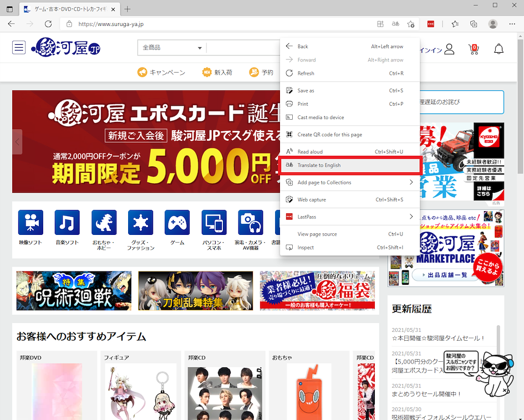Viewport: 524px width, 420px height.
Task: Expand the Add page to Collections submenu arrow
Action: [411, 182]
